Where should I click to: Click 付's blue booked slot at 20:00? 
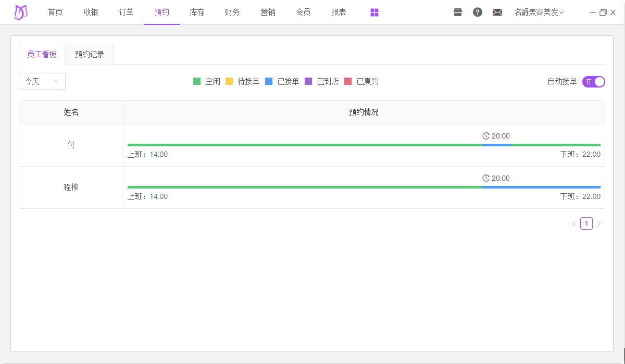pos(496,145)
